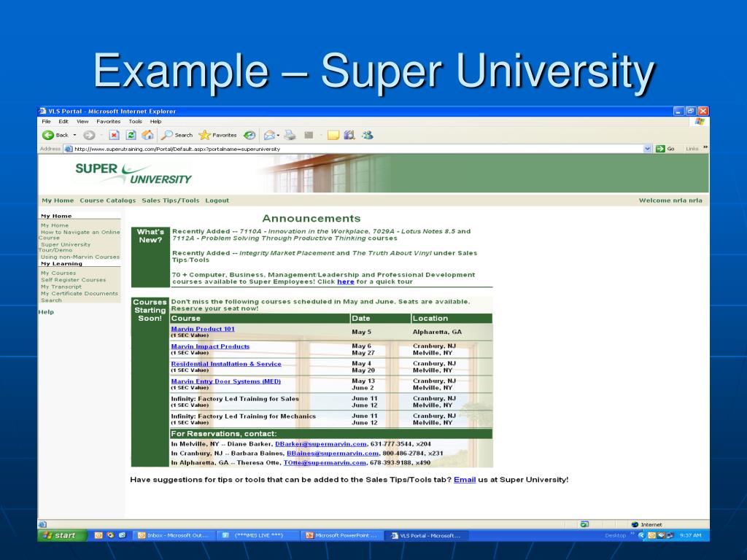Open My Courses in sidebar
Image resolution: width=747 pixels, height=560 pixels.
(x=58, y=273)
